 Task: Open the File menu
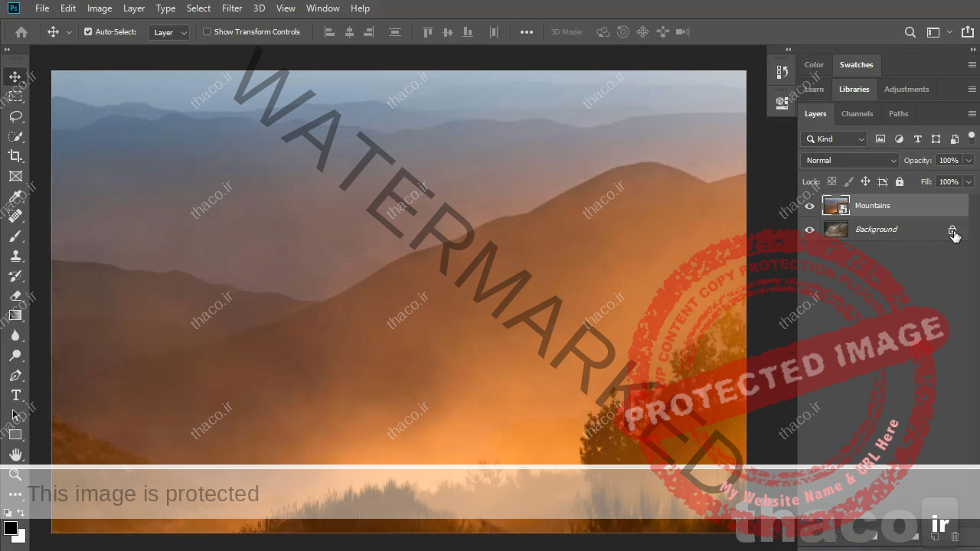(42, 8)
